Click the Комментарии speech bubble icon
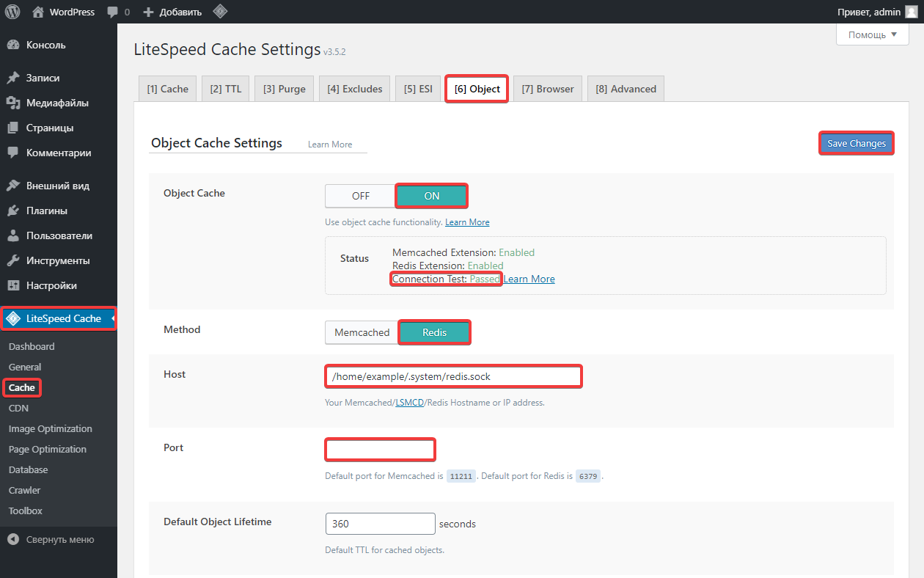This screenshot has width=924, height=578. coord(13,153)
